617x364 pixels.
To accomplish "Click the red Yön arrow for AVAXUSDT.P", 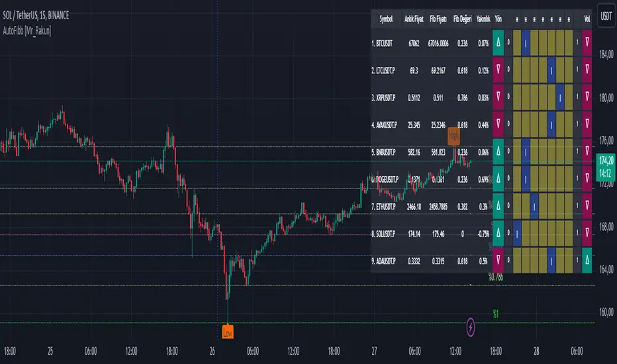I will (498, 124).
